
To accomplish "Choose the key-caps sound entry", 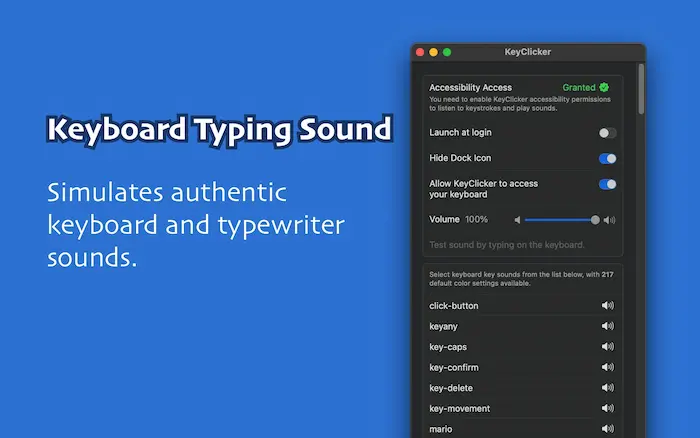I will (448, 347).
